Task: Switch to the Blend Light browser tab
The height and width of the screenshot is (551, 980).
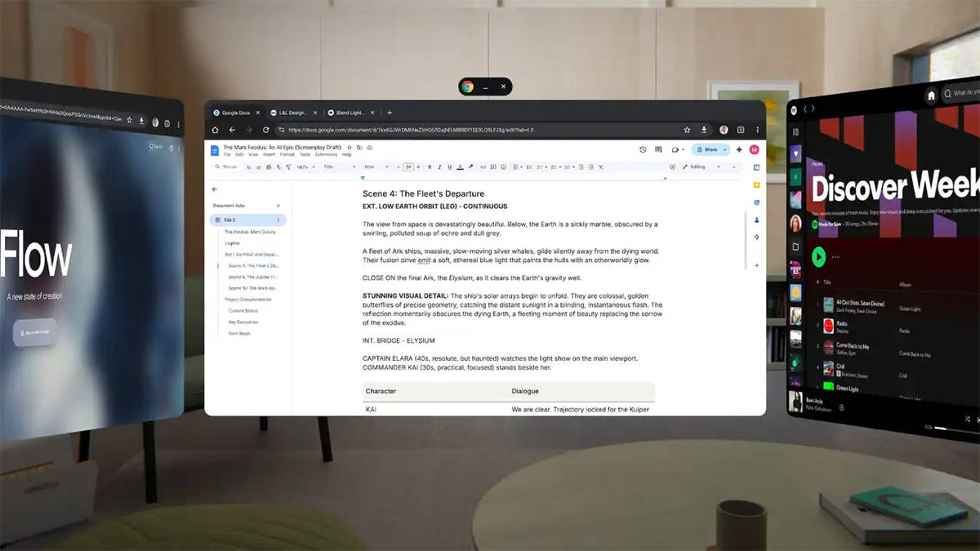Action: click(x=350, y=113)
